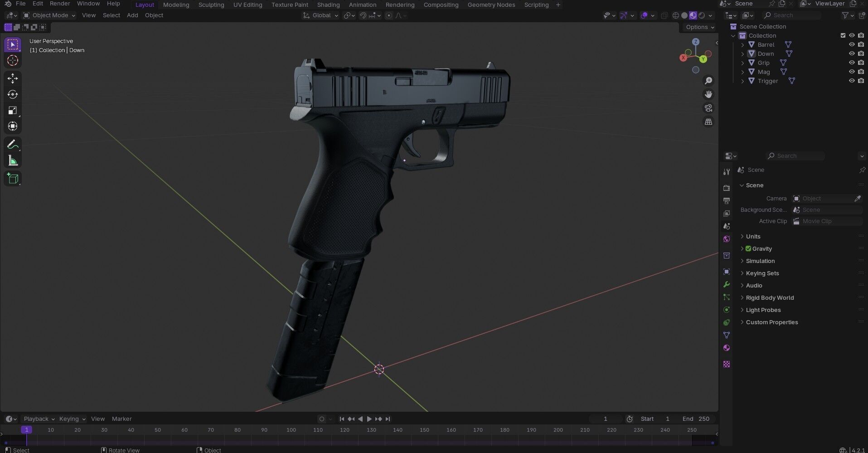The image size is (868, 453).
Task: Click the viewport zoom magnifier icon
Action: coord(708,81)
